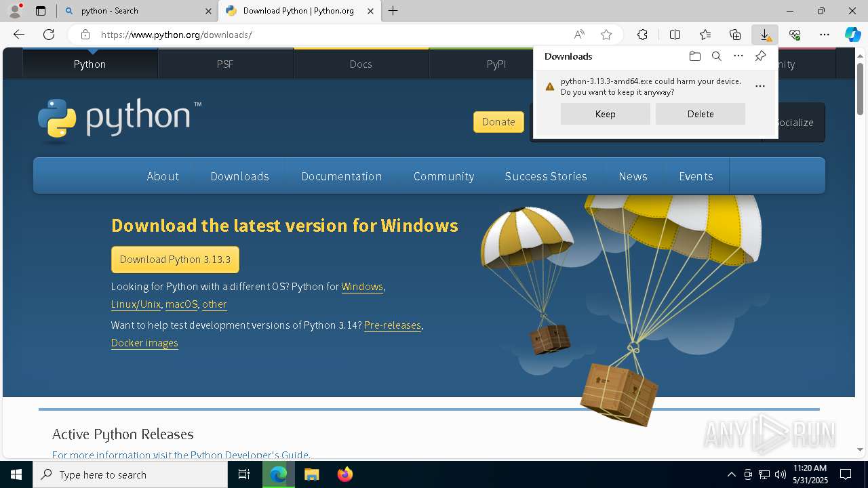Open Downloads toolbar icon
Viewport: 868px width, 488px height.
pyautogui.click(x=765, y=35)
